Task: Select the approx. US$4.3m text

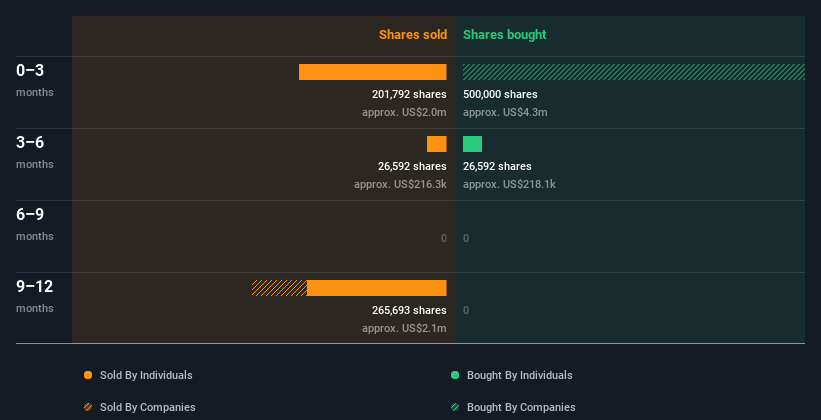Action: [505, 112]
